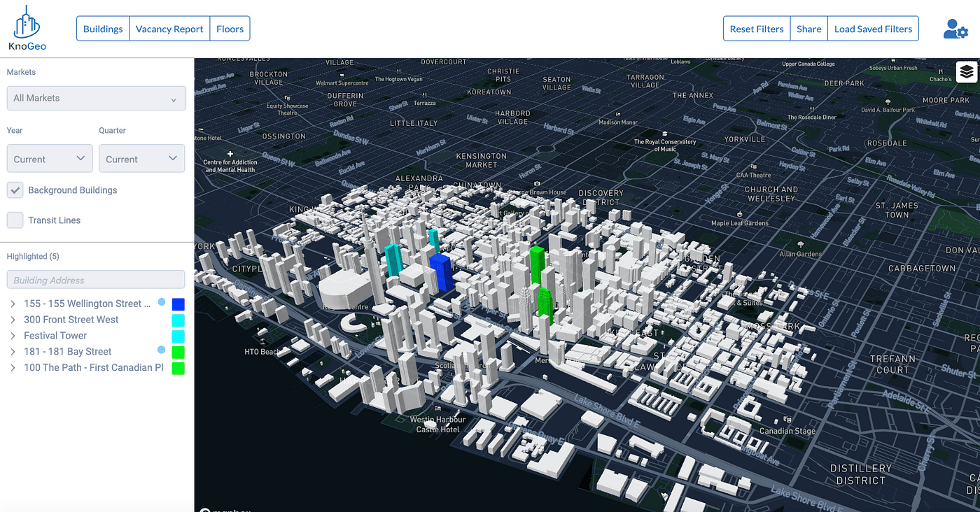Image resolution: width=980 pixels, height=512 pixels.
Task: Select the blue highlighted building on the map
Action: click(x=441, y=271)
